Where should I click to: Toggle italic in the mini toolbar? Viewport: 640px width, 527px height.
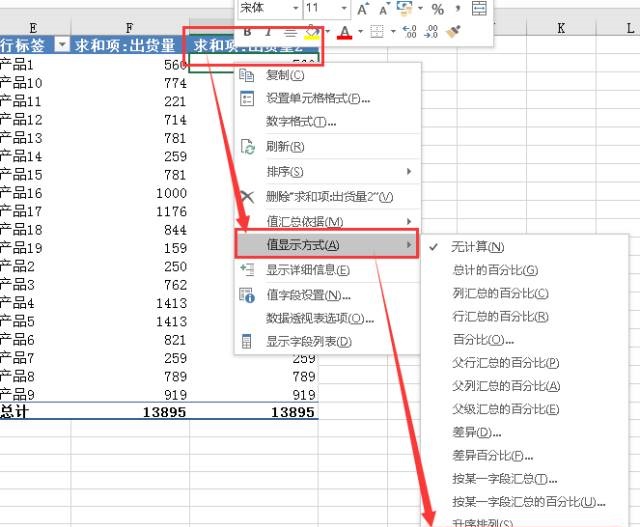tap(268, 31)
